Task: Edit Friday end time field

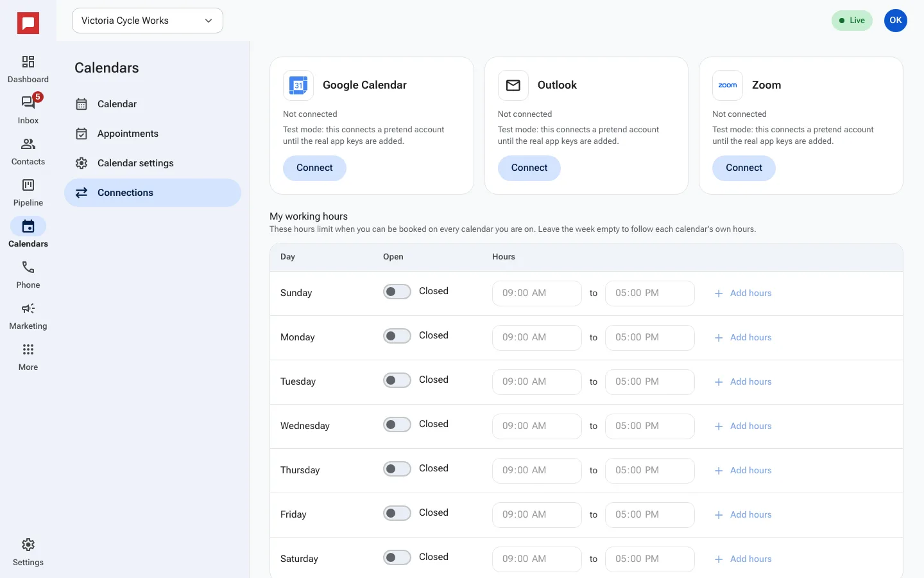Action: pyautogui.click(x=650, y=515)
